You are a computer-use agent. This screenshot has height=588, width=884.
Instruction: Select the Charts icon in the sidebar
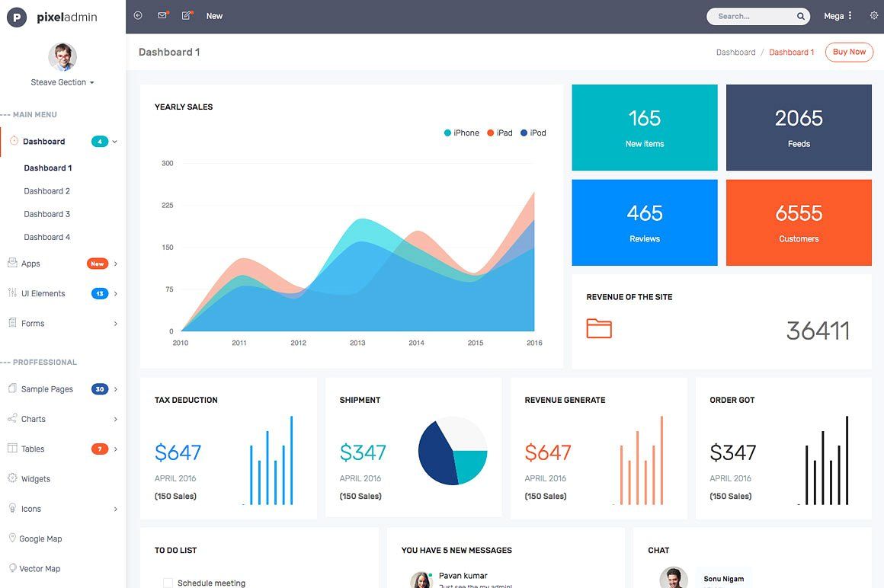[x=11, y=419]
